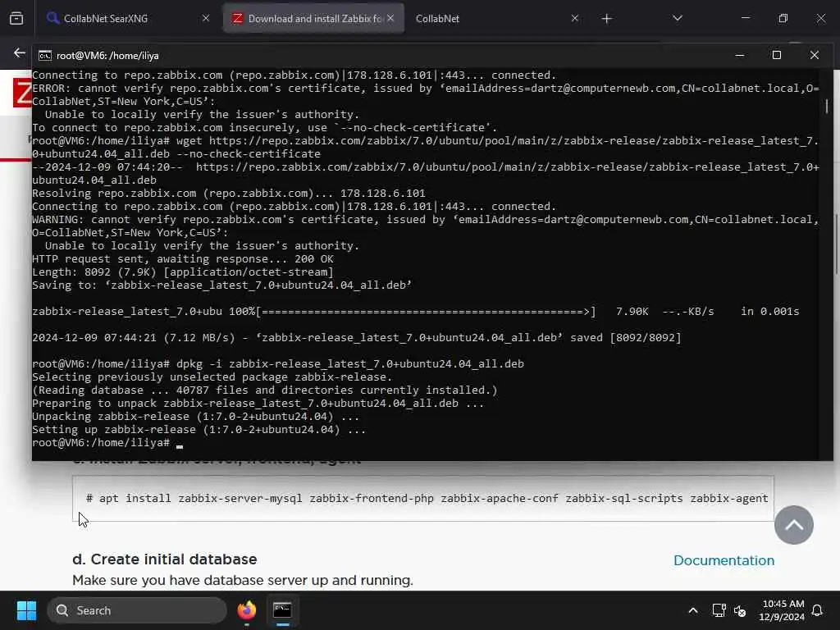Go back with the browser back arrow
Viewport: 840px width, 630px height.
pos(20,53)
